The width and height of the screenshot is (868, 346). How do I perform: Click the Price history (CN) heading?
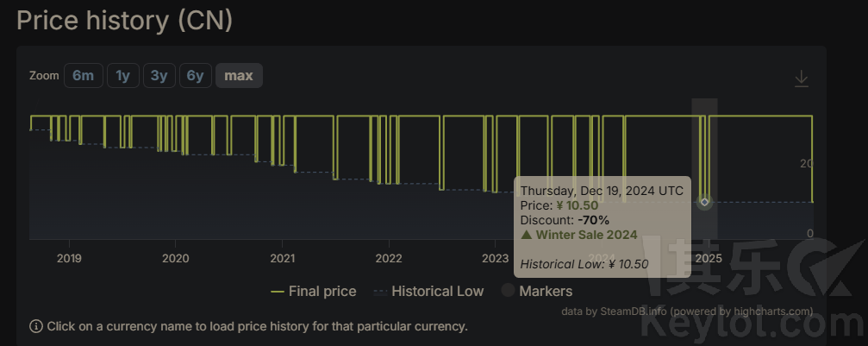[x=125, y=20]
